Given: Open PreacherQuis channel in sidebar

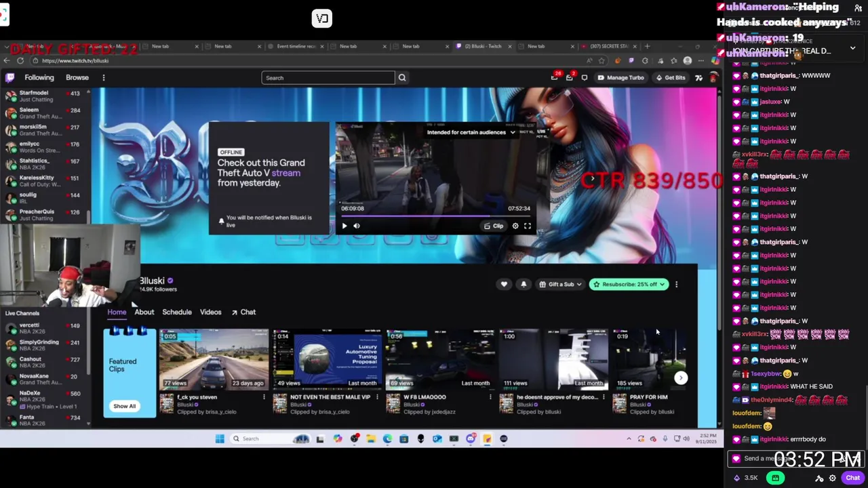Looking at the screenshot, I should click(44, 215).
